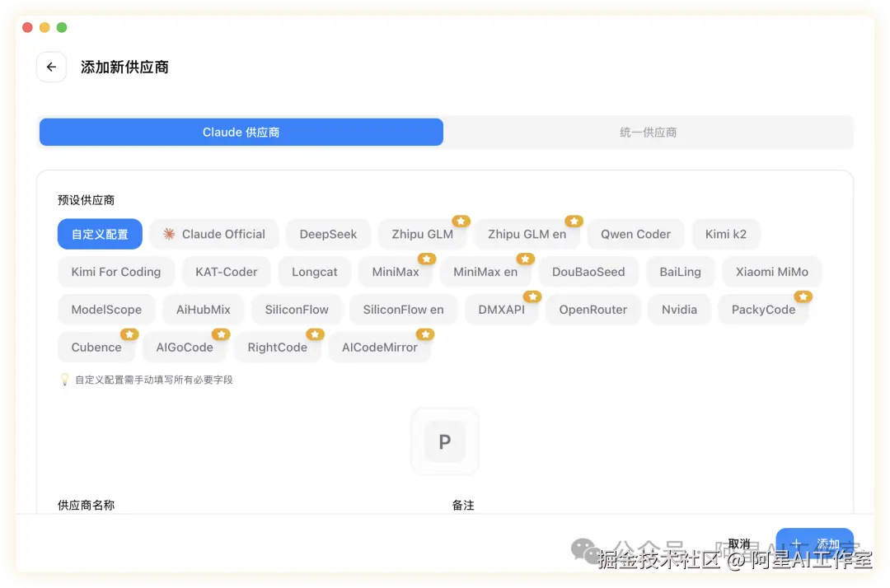Viewport: 890px width, 588px height.
Task: Select the RightCode preset
Action: click(x=278, y=347)
